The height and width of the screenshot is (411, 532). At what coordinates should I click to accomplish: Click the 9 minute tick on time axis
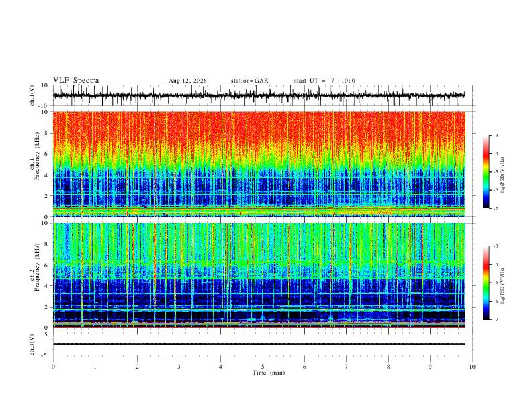(430, 367)
